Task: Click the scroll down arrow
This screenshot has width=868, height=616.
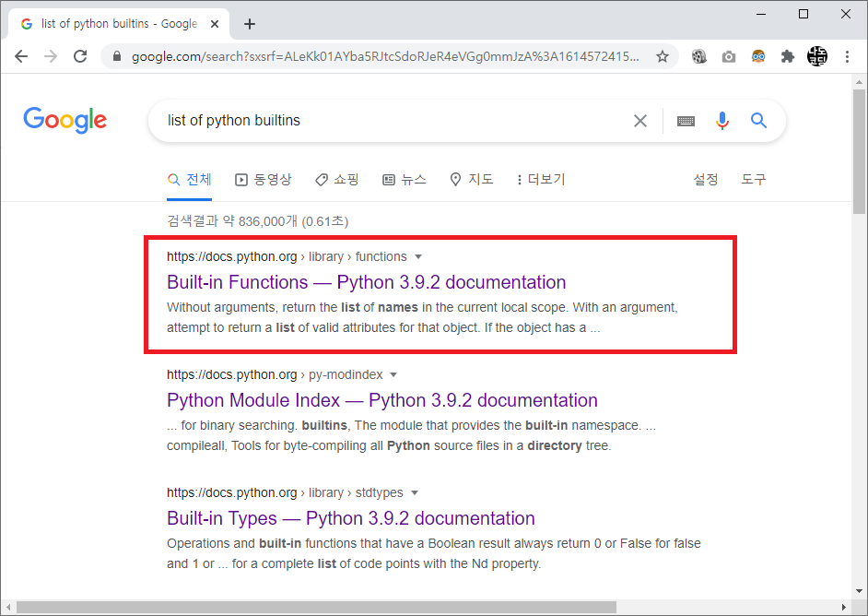Action: point(859,590)
